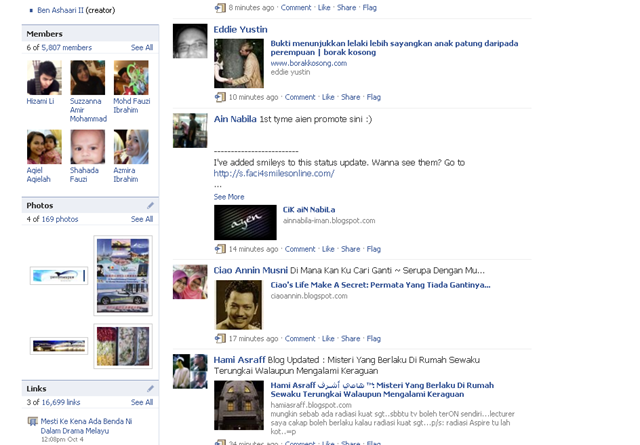See All members
640x445 pixels.
tap(142, 47)
